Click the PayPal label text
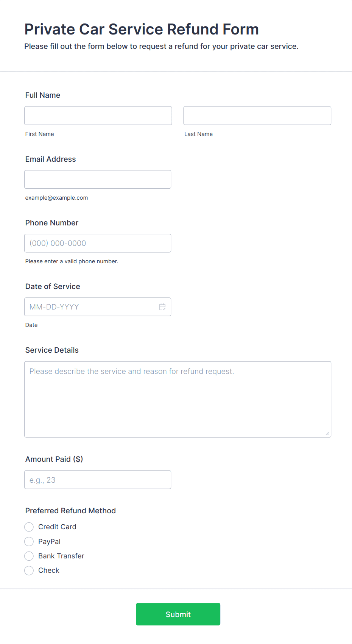This screenshot has height=644, width=352. point(50,542)
